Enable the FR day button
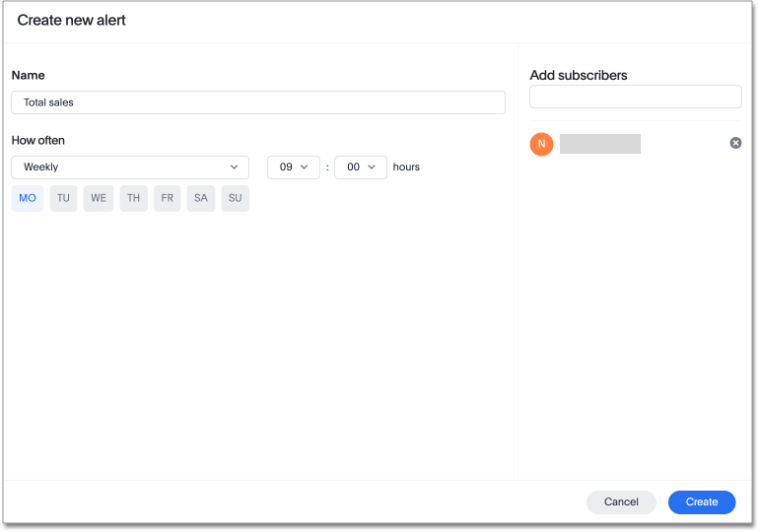The height and width of the screenshot is (532, 759). [x=168, y=198]
